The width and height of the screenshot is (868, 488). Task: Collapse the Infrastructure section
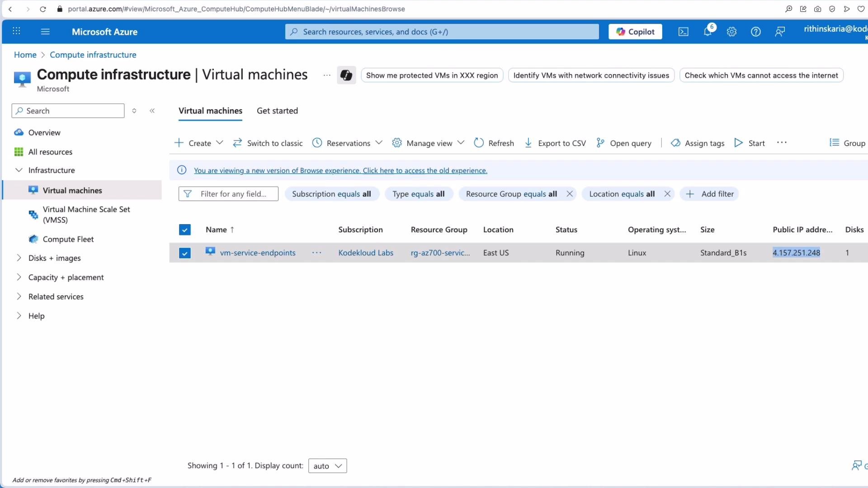[x=19, y=170]
